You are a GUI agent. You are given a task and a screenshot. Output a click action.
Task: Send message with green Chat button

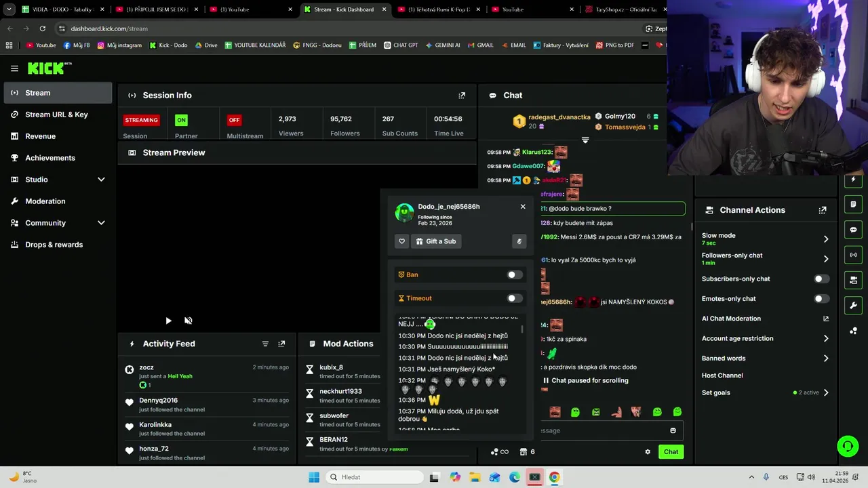pos(671,452)
